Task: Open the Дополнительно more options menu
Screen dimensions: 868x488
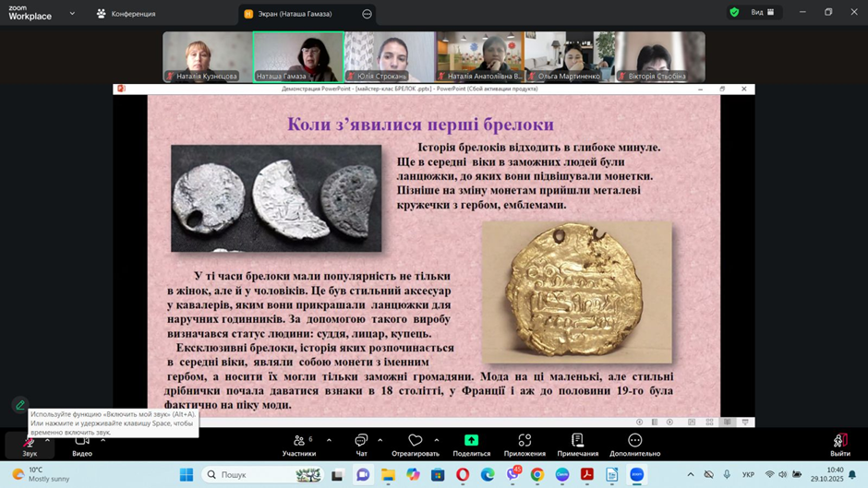Action: click(x=634, y=445)
